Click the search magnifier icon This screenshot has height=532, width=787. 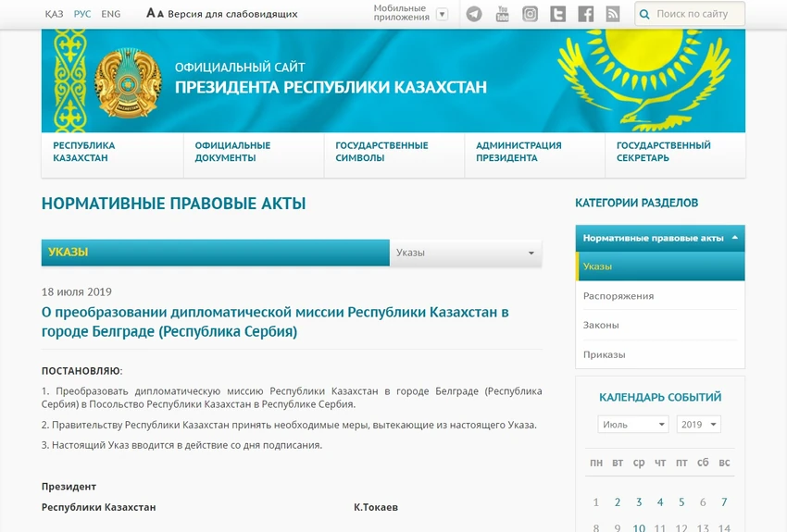(x=645, y=14)
